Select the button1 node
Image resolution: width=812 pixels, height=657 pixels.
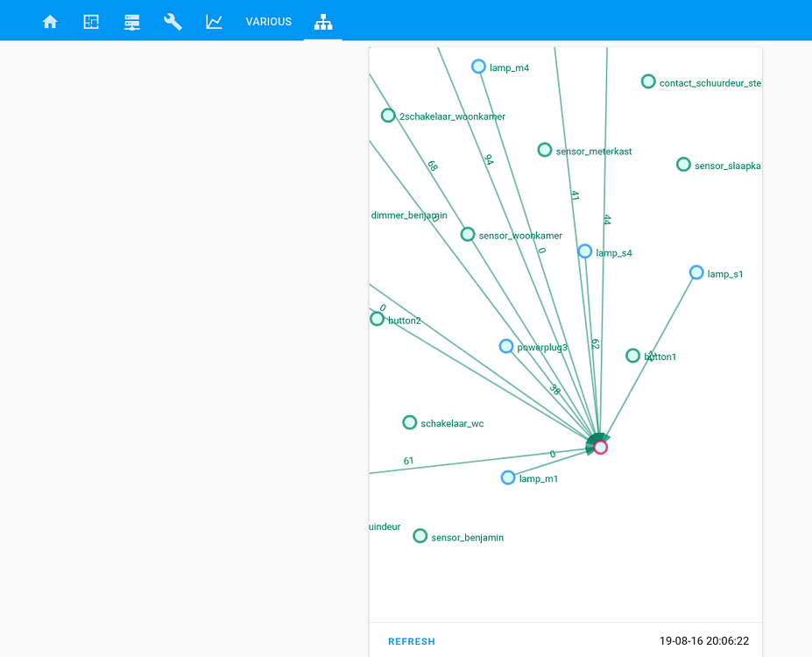[632, 355]
